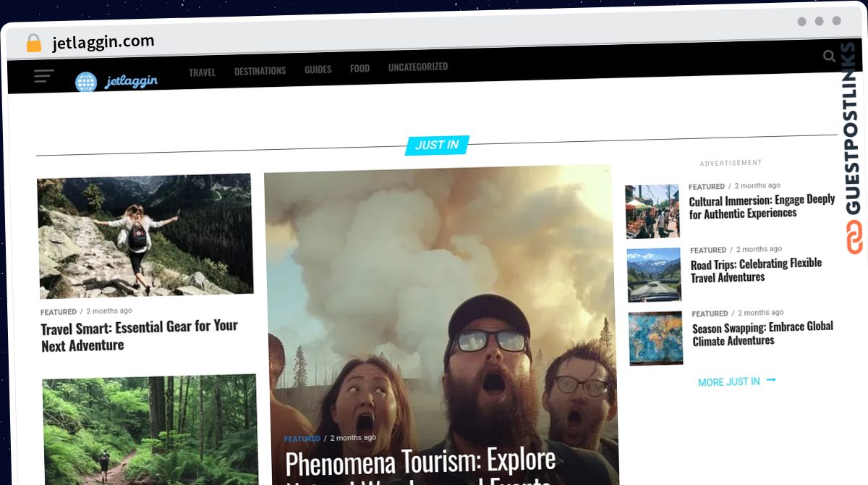Viewport: 868px width, 485px height.
Task: Click the jetlaggin site name text
Action: pos(131,81)
